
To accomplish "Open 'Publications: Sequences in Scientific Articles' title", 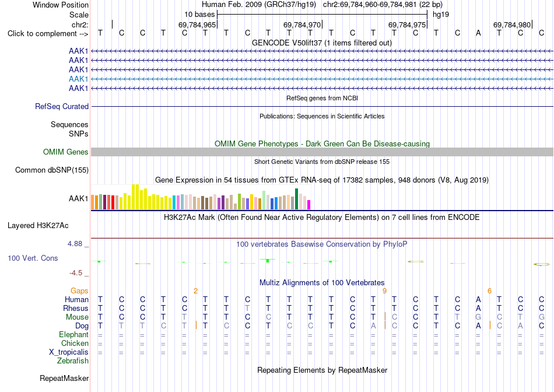I will click(322, 116).
